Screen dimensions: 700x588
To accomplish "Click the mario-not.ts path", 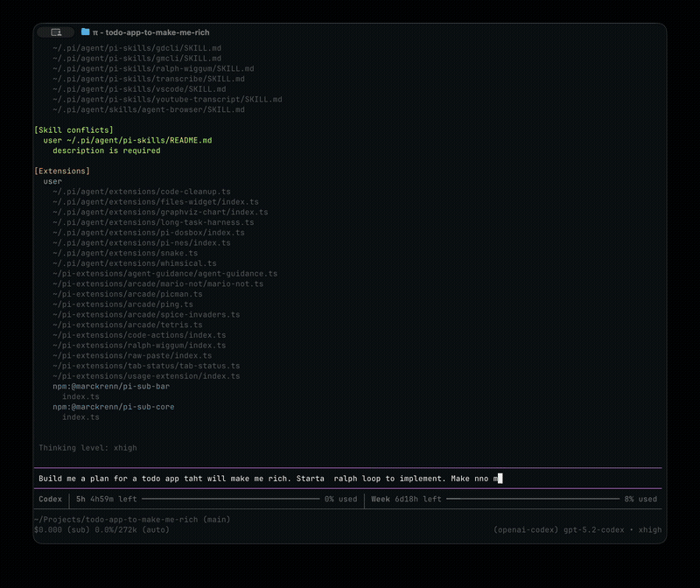I will click(158, 284).
